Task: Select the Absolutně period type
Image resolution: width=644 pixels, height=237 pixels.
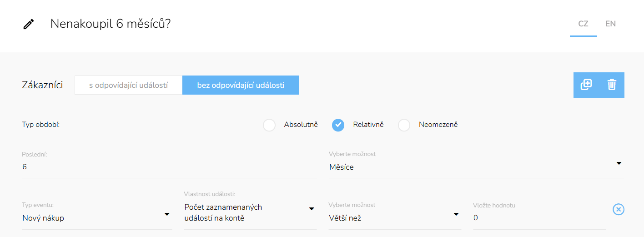Action: point(269,125)
